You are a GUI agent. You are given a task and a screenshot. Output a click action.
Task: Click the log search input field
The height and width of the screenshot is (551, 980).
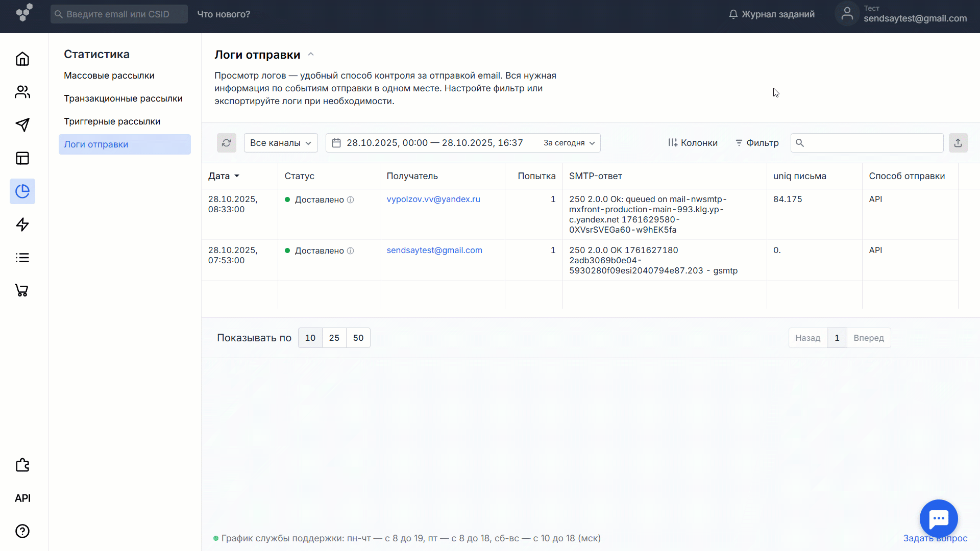pyautogui.click(x=873, y=143)
